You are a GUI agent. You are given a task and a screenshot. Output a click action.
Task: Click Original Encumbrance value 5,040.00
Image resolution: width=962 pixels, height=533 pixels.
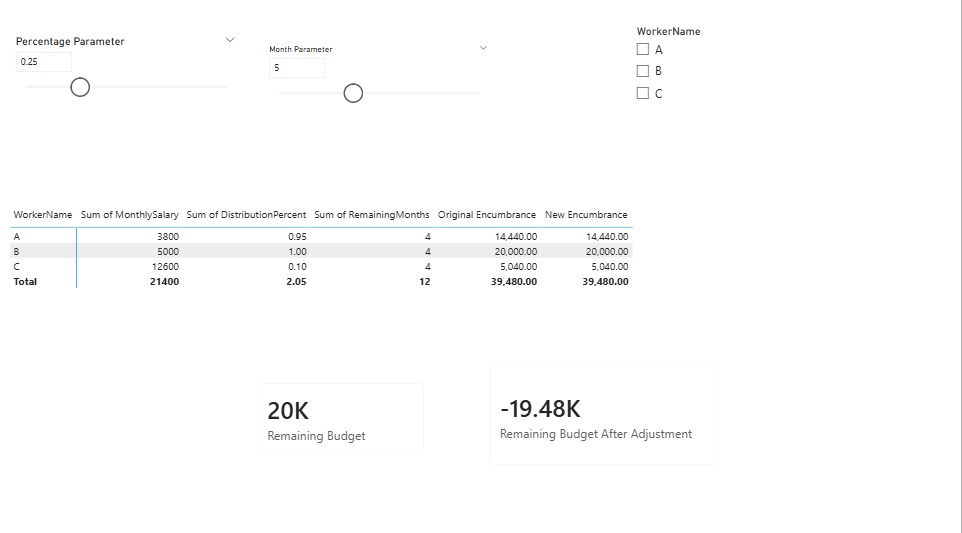click(518, 267)
